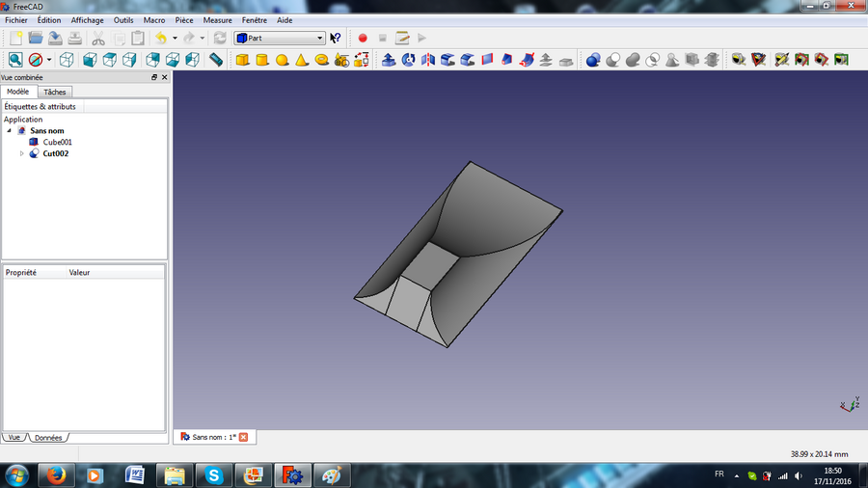Expand the Cut002 tree item
868x488 pixels.
tap(22, 153)
